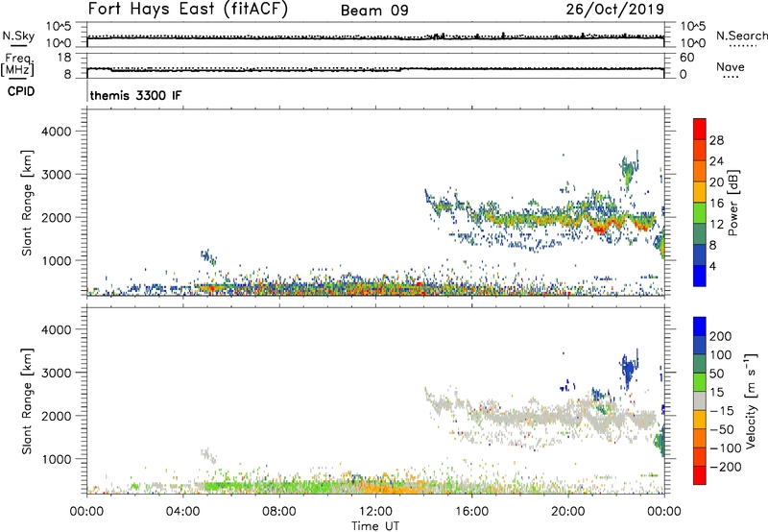
Task: Click the red bottom of velocity color bar
Action: point(700,475)
